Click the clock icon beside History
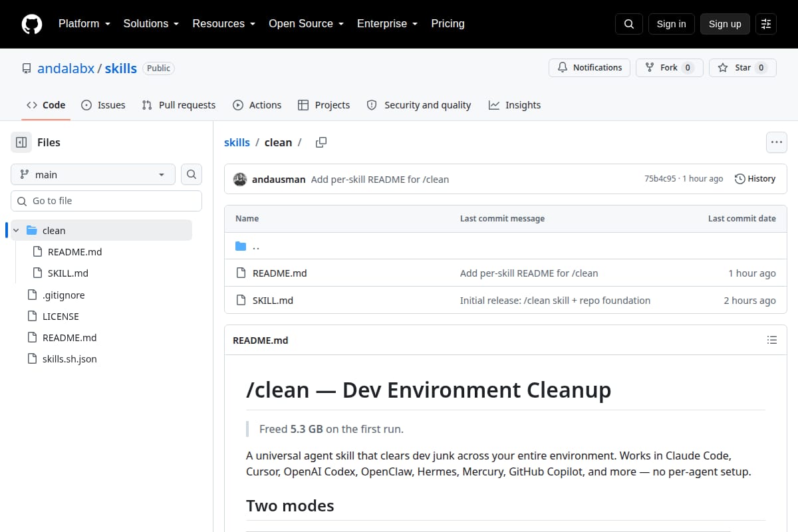Image resolution: width=798 pixels, height=532 pixels. (x=739, y=179)
